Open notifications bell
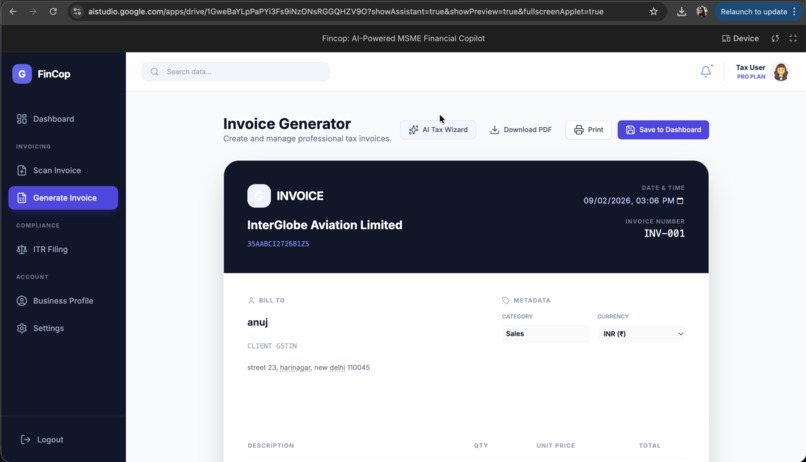This screenshot has height=462, width=806. click(x=706, y=71)
